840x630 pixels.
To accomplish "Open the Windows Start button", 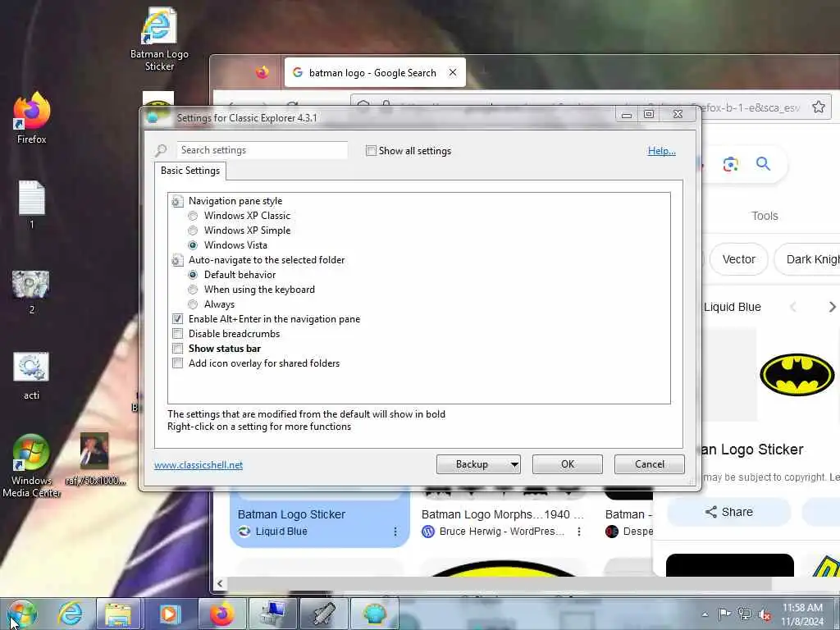I will click(22, 614).
